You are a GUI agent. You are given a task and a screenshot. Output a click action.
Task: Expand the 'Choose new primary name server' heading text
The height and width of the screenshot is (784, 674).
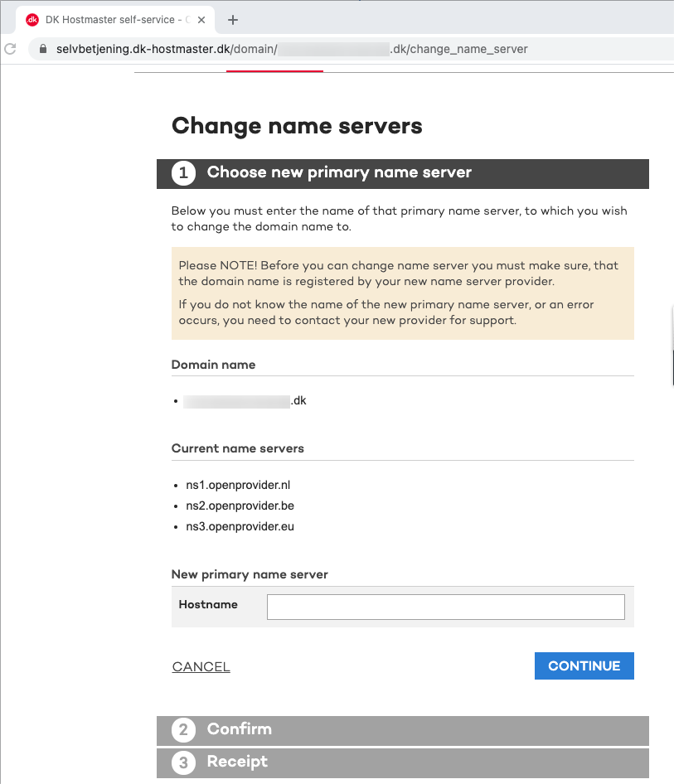[339, 172]
